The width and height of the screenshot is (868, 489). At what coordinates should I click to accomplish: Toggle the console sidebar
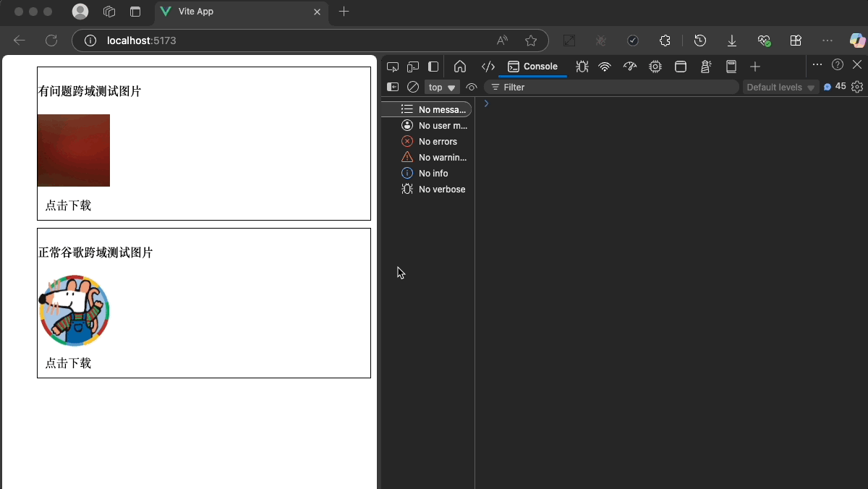click(x=393, y=87)
